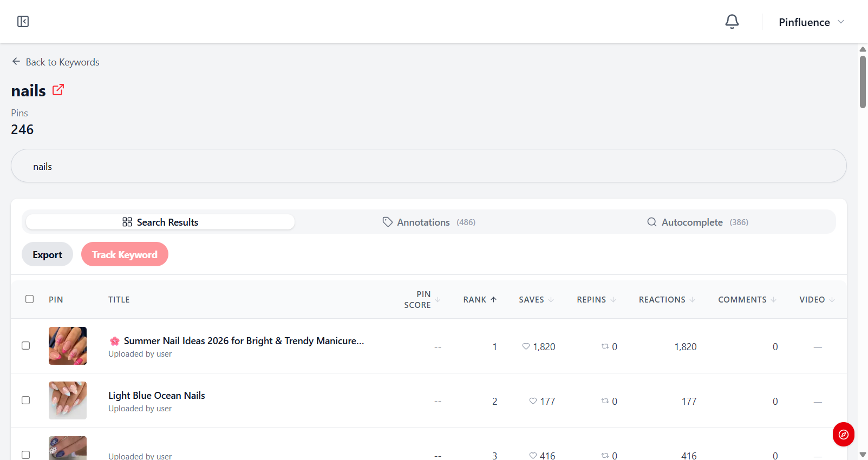Open Summer Nail Ideas pin thumbnail

[x=68, y=346]
